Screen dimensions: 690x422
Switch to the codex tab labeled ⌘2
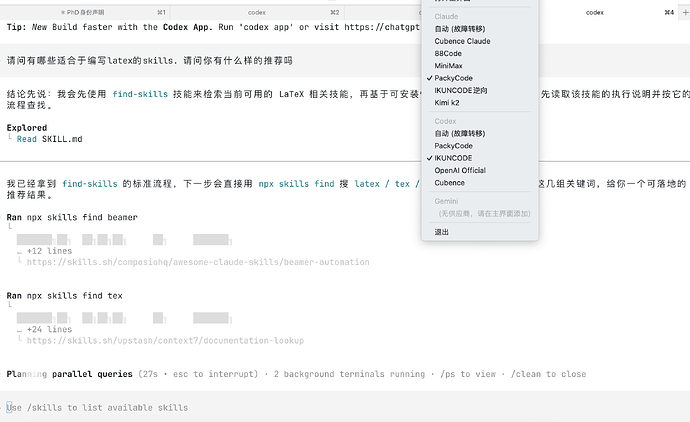click(x=257, y=12)
